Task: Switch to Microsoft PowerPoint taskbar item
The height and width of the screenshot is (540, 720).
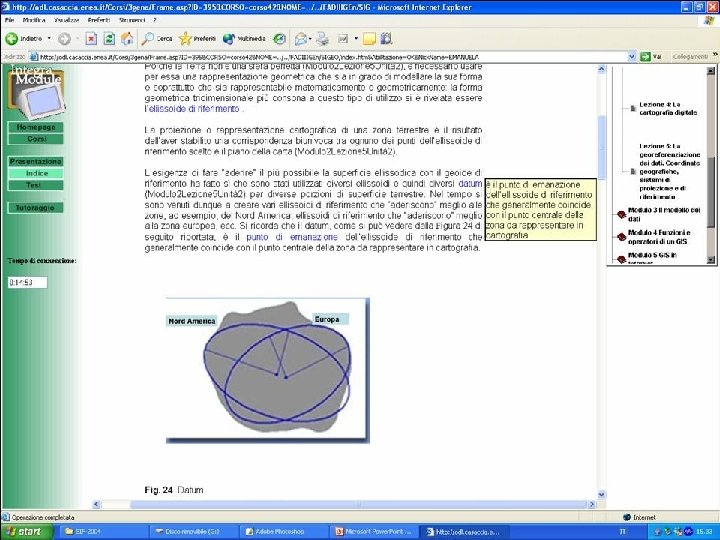Action: click(x=374, y=532)
